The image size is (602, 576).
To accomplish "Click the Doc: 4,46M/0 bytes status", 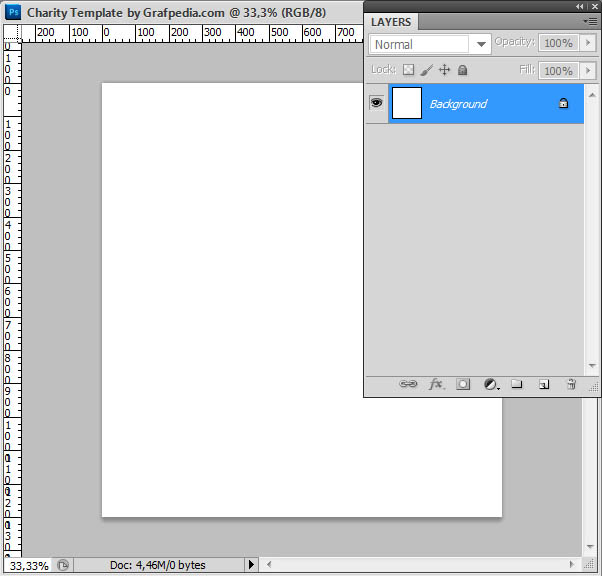I will [157, 565].
